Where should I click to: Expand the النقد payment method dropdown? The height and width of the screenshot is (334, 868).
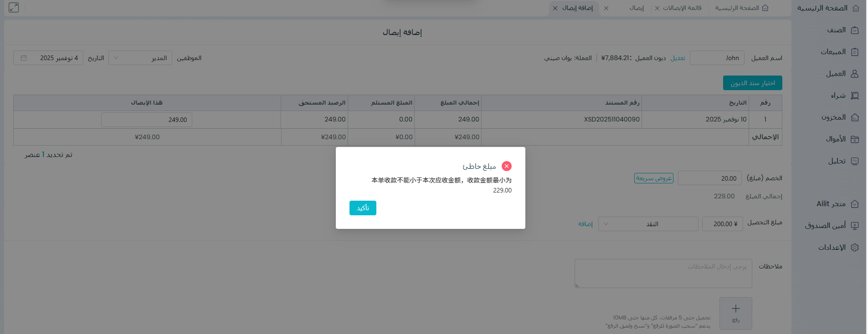(x=647, y=224)
